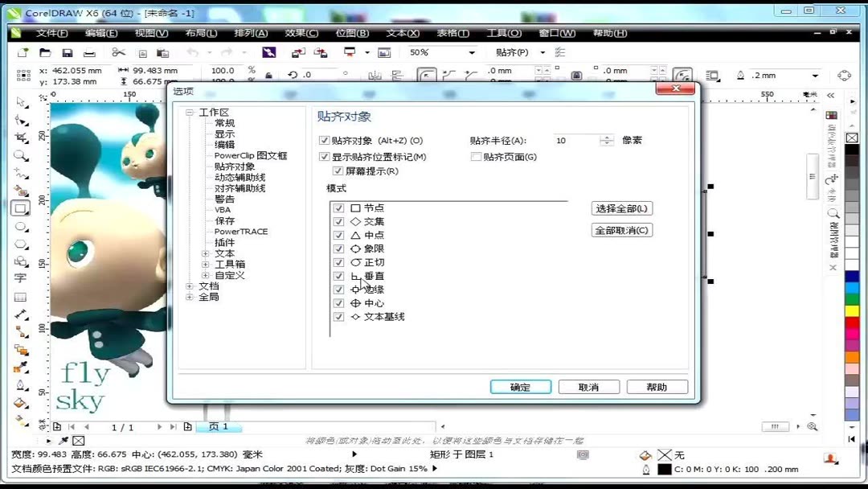This screenshot has width=868, height=489.
Task: Click the 确定 button to confirm
Action: point(520,386)
